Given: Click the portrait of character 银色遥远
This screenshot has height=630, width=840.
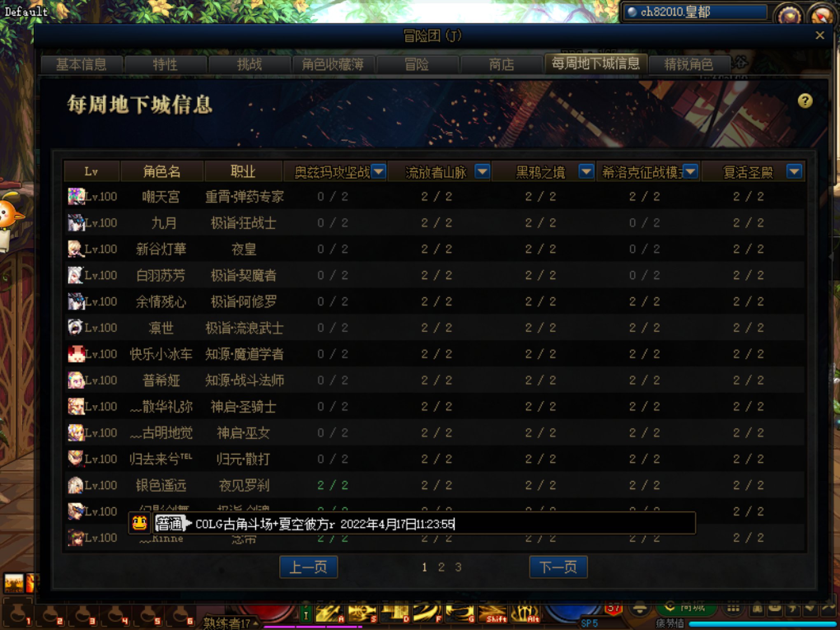Looking at the screenshot, I should [76, 485].
